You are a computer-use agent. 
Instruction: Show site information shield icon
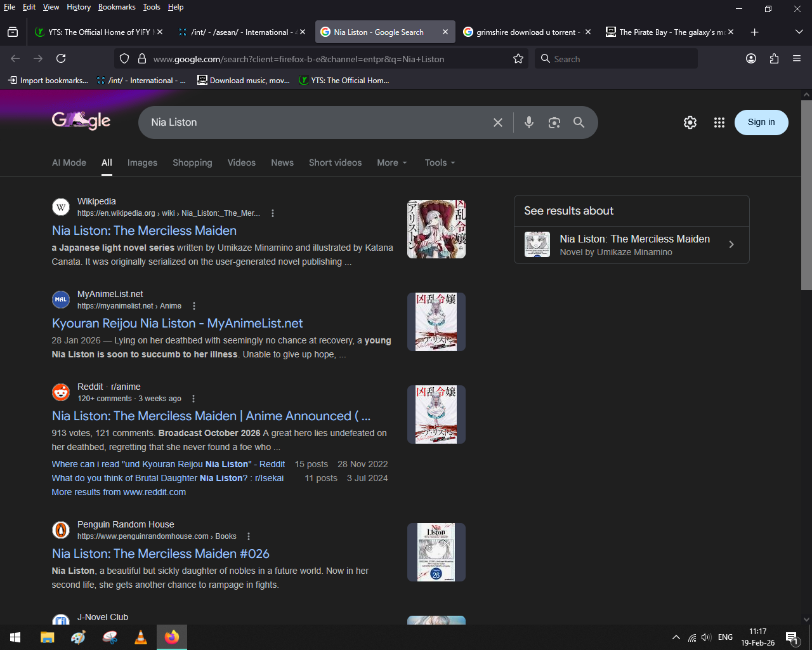124,59
